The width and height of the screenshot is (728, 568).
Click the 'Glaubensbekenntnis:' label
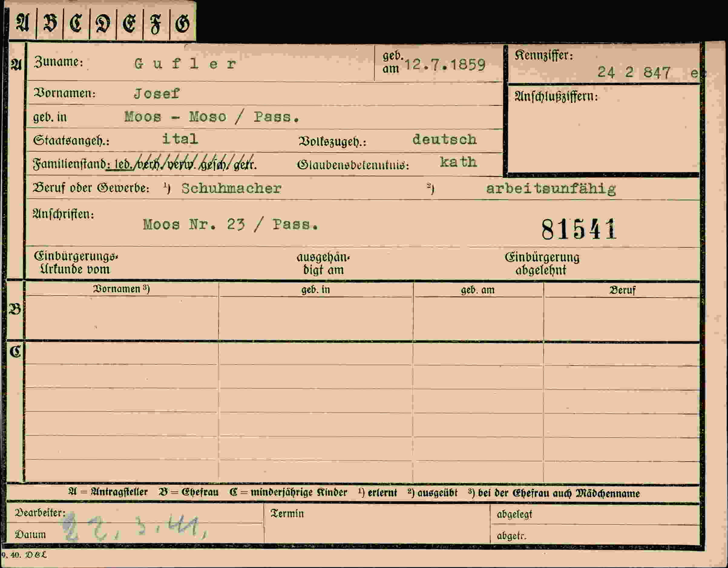tap(353, 165)
